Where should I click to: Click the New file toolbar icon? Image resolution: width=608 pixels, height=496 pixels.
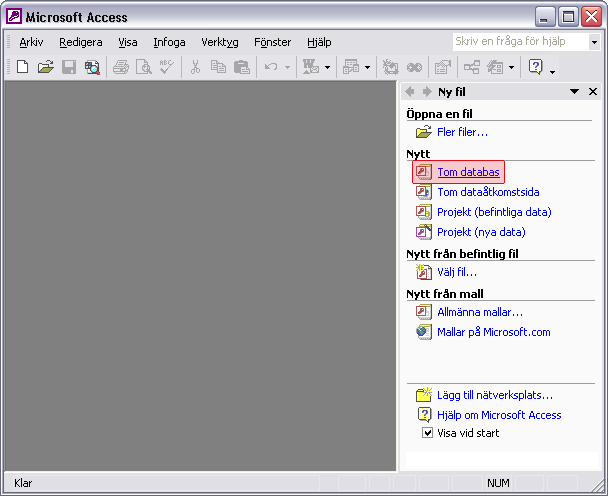[22, 67]
